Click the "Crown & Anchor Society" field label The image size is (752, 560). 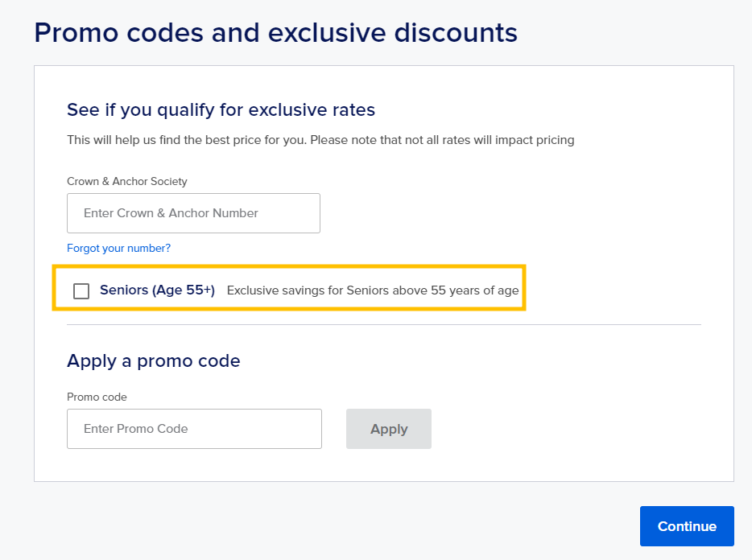(x=126, y=182)
